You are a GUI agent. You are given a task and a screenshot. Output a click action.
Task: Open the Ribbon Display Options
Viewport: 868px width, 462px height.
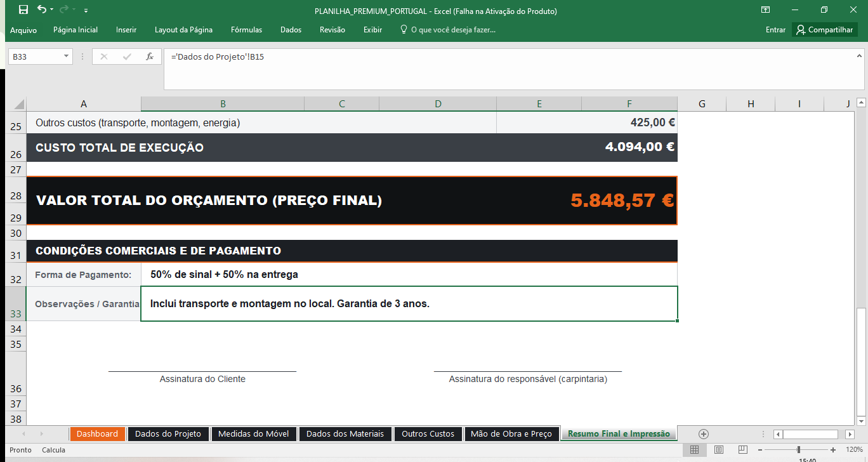coord(766,10)
